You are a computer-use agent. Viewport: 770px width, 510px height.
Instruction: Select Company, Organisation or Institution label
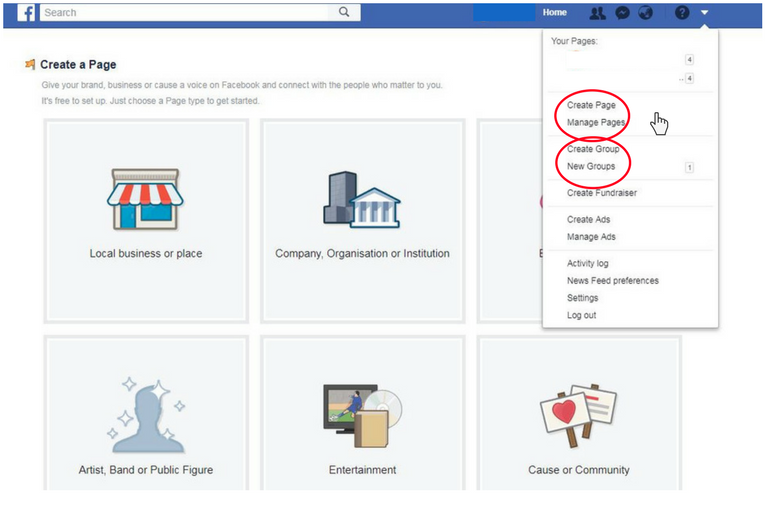362,254
